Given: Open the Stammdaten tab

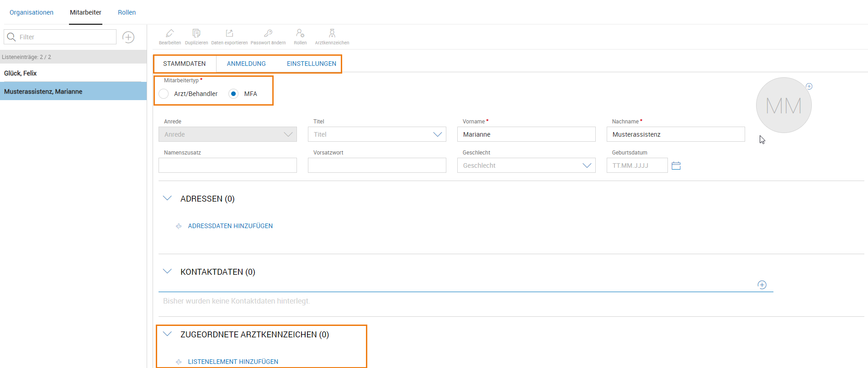Looking at the screenshot, I should [x=185, y=64].
